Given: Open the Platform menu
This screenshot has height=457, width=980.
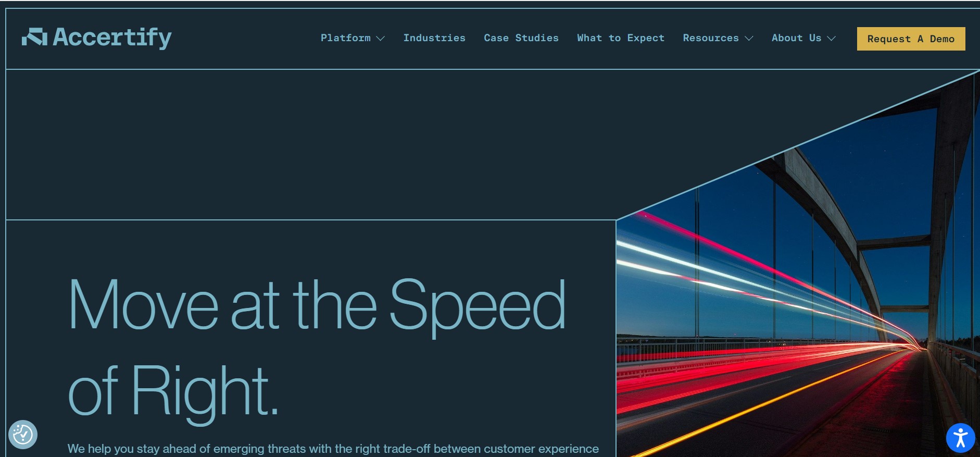Looking at the screenshot, I should point(346,38).
